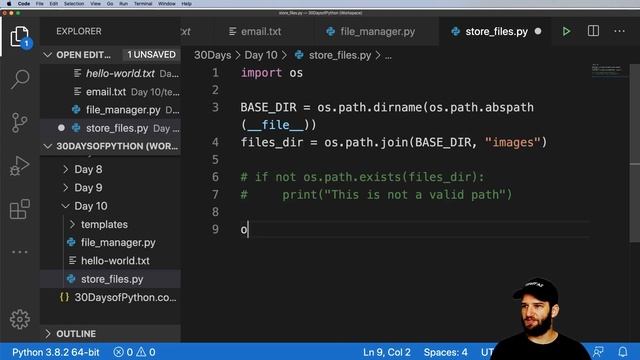This screenshot has height=360, width=640.
Task: Expand the templates folder
Action: pos(72,224)
